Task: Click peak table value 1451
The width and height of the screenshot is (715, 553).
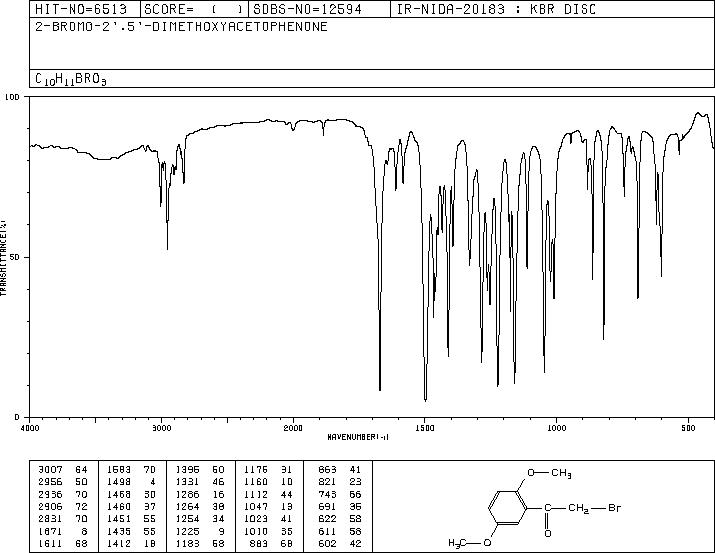Action: 119,519
